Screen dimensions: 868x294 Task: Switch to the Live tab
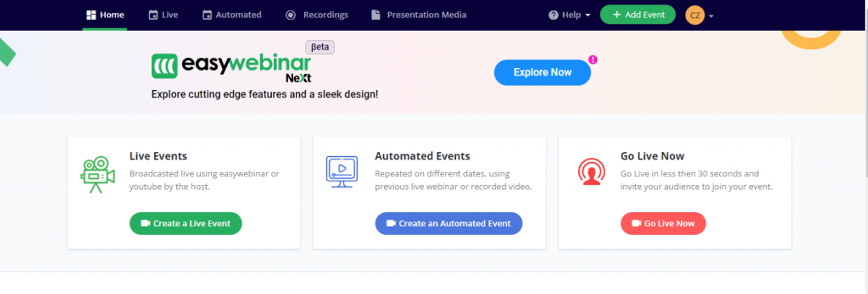[163, 15]
